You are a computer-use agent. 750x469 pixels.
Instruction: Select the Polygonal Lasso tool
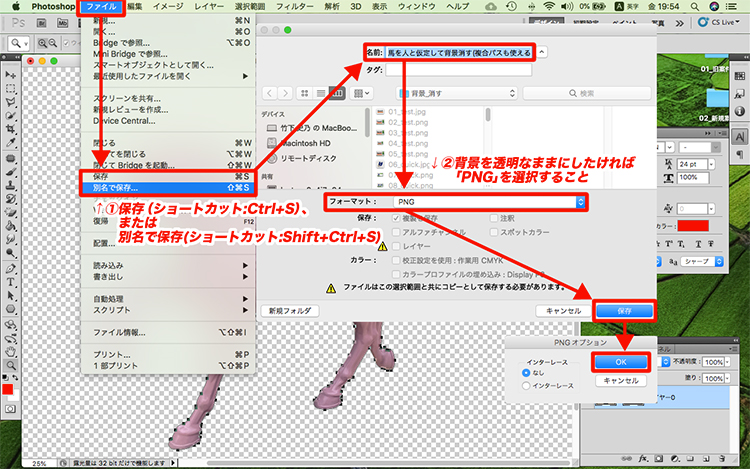click(x=11, y=102)
